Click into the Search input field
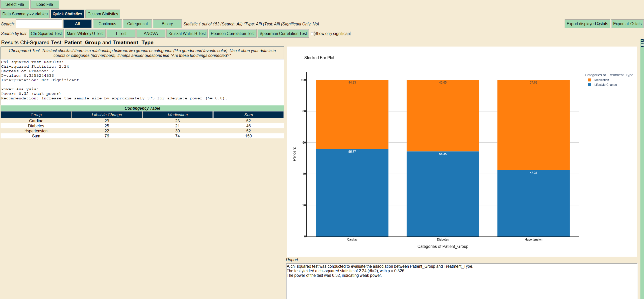The width and height of the screenshot is (644, 299). [x=39, y=24]
